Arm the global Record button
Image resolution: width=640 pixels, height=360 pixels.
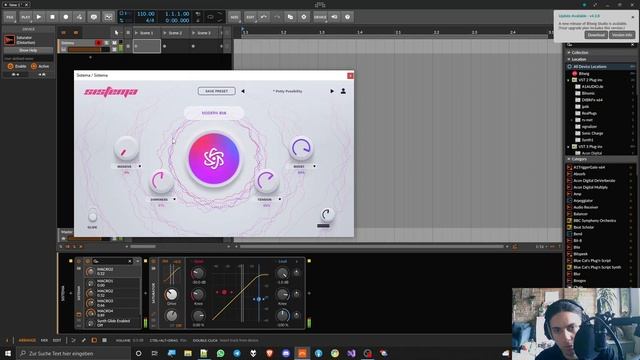point(66,17)
